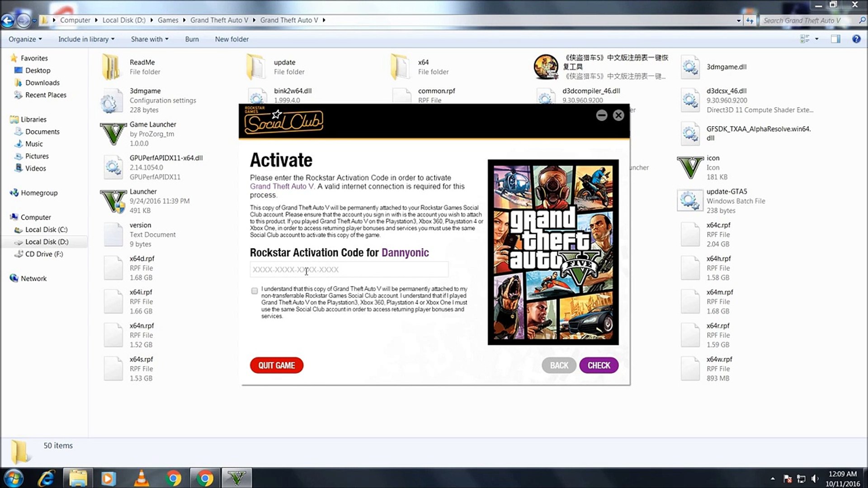
Task: Toggle the preview pane icon
Action: click(x=835, y=39)
